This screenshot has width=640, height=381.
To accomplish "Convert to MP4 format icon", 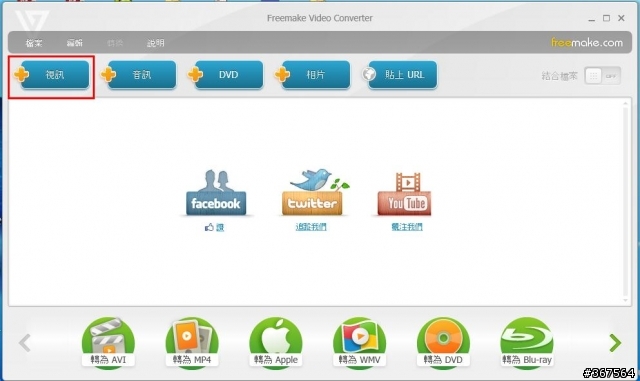I will coord(192,343).
